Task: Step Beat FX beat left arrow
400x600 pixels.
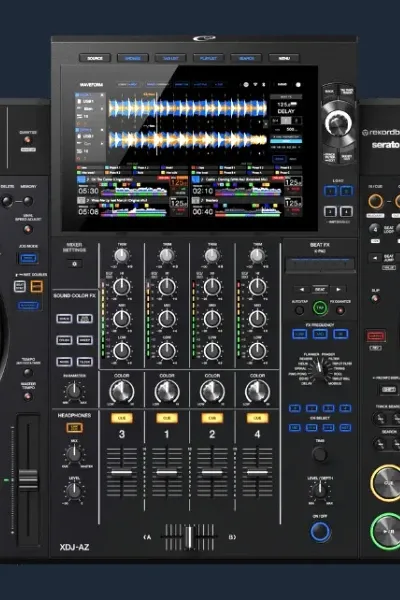Action: (302, 290)
